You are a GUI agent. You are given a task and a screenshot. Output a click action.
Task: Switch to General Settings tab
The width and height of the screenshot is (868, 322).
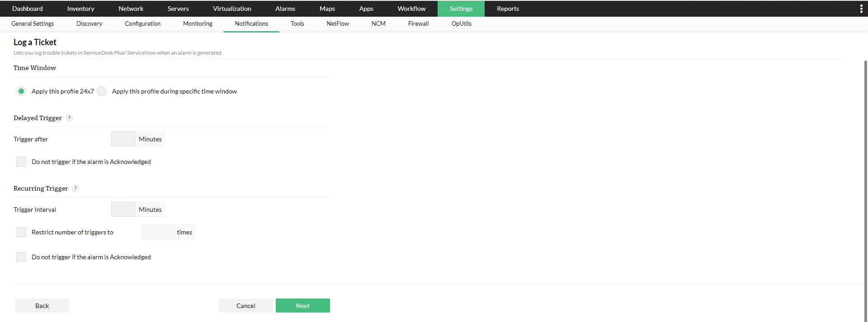click(33, 24)
